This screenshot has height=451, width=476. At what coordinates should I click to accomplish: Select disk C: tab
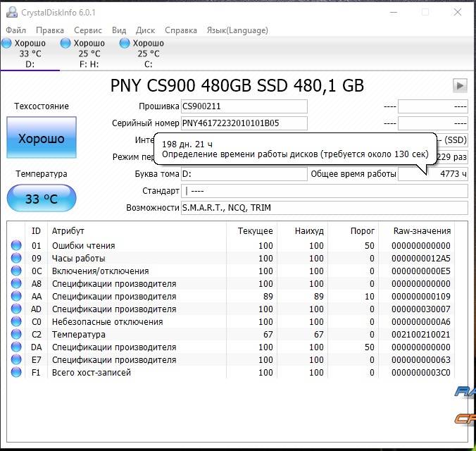coord(148,54)
